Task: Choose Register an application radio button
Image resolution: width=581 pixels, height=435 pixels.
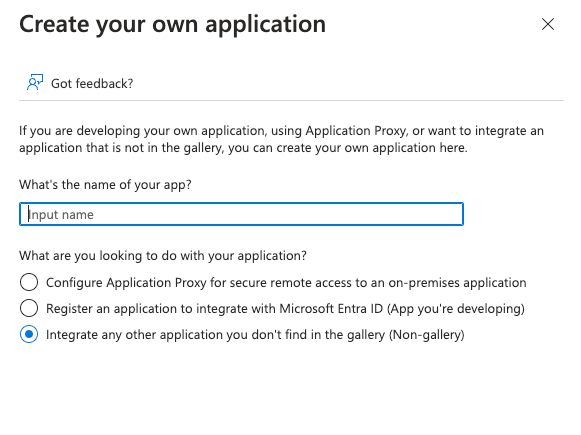Action: [29, 308]
